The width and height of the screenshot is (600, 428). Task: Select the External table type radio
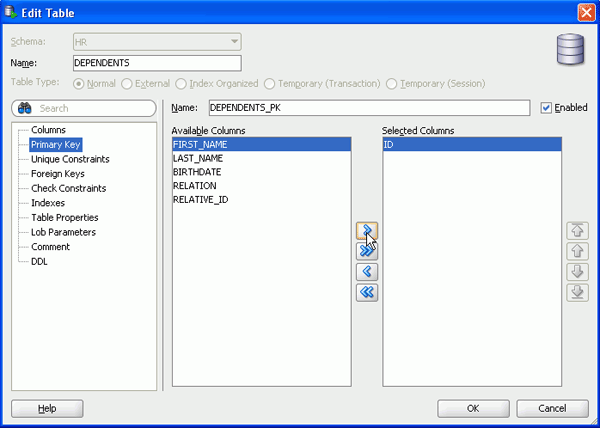point(127,84)
